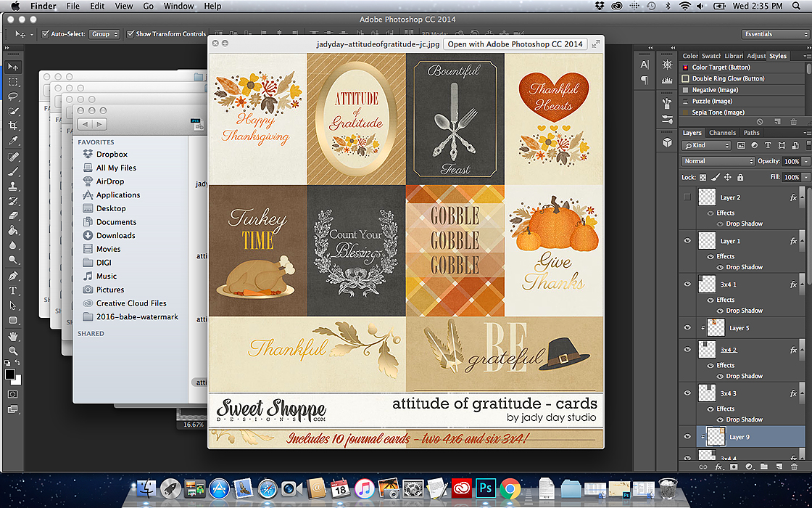
Task: Hide the 3x4 2 layer
Action: 687,349
